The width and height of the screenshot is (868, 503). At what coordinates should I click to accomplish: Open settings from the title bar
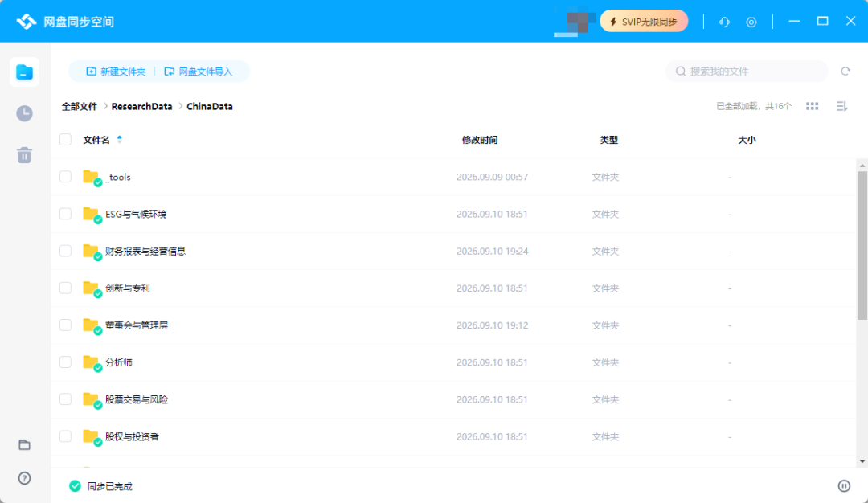(751, 22)
